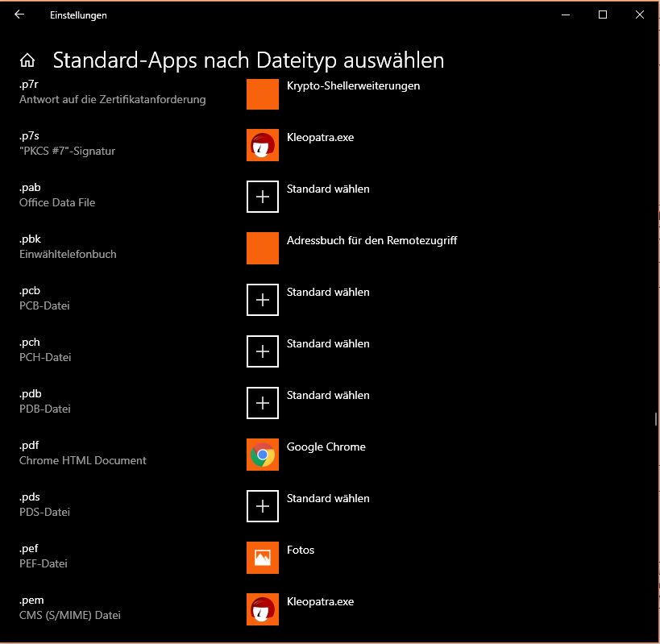Click the 'PEF-Datei' description
Image resolution: width=660 pixels, height=644 pixels.
[43, 563]
